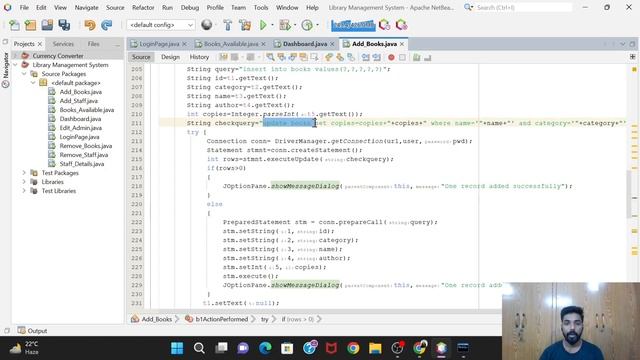Minimize Projects panel with the dash button
Screen dimensions: 640x360
[x=118, y=44]
